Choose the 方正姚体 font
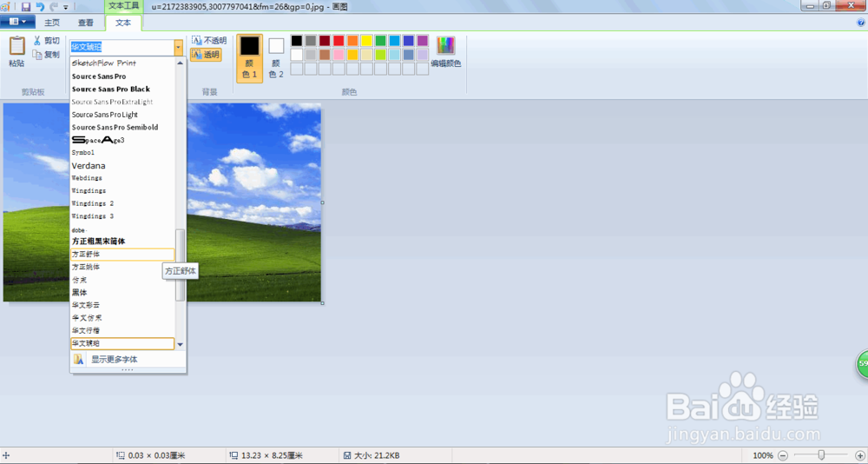 [x=122, y=267]
